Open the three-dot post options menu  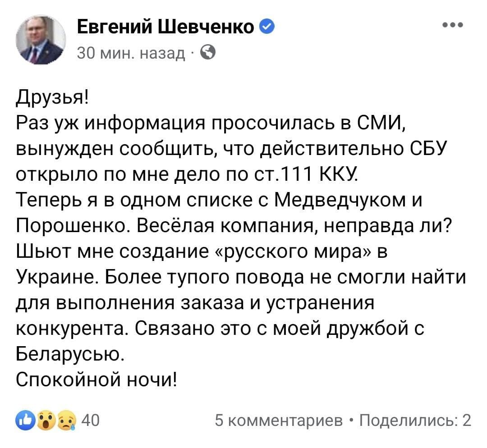pos(454,24)
